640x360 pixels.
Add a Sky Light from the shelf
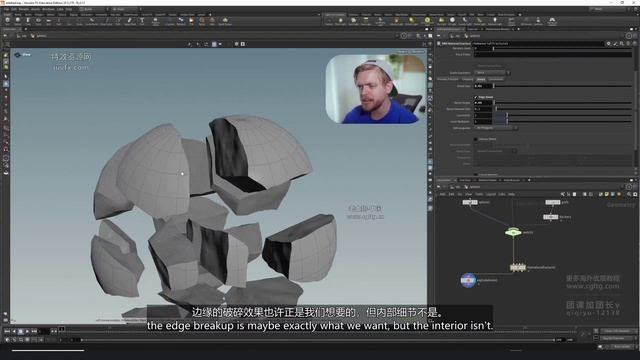click(x=442, y=21)
